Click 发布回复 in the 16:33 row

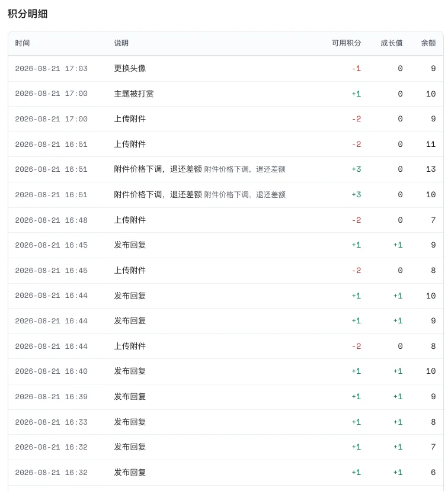pos(130,422)
